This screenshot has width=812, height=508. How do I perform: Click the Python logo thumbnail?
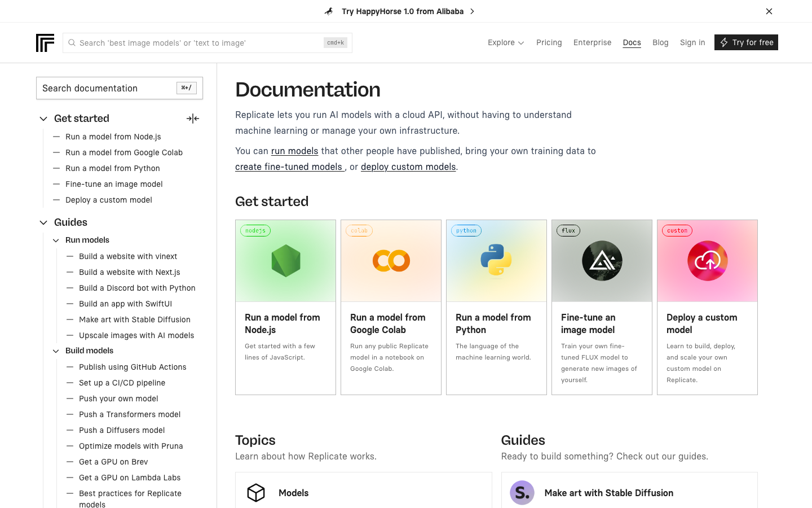496,260
